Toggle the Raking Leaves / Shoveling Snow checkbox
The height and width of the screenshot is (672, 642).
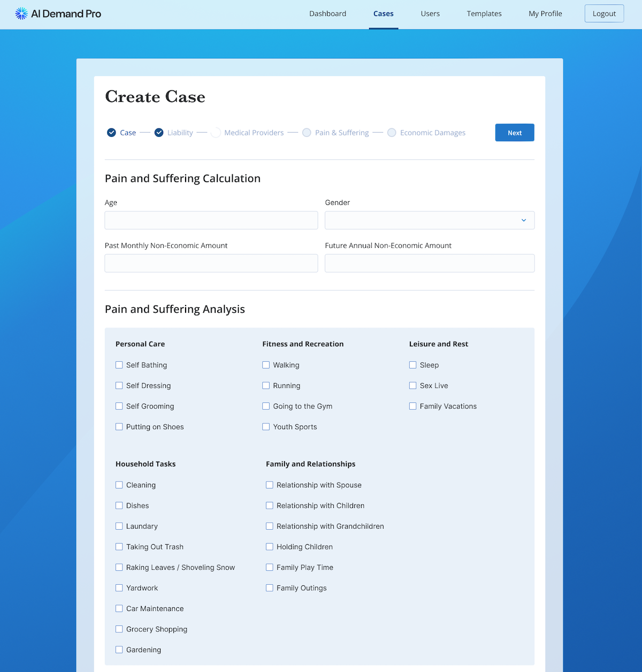119,567
